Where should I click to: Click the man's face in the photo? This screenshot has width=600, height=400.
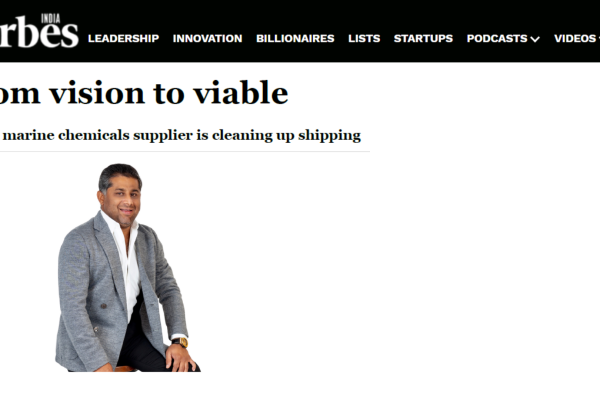pos(124,200)
